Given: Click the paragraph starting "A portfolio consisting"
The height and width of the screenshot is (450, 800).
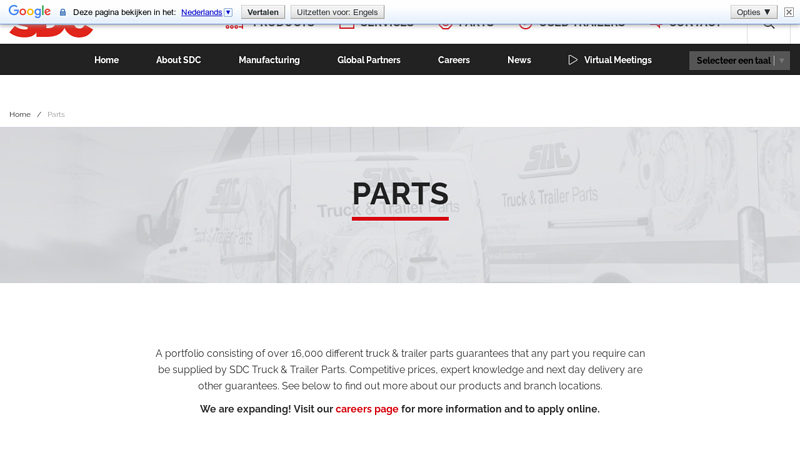Looking at the screenshot, I should tap(400, 369).
